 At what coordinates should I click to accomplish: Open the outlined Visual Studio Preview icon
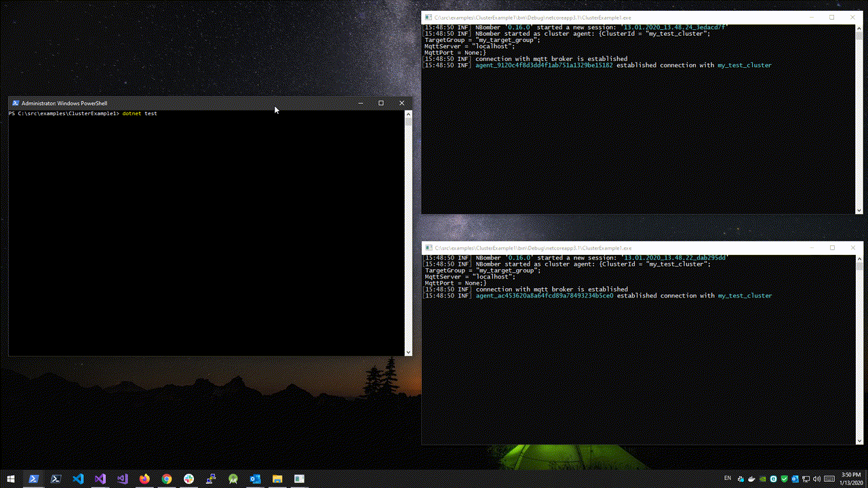coord(122,479)
